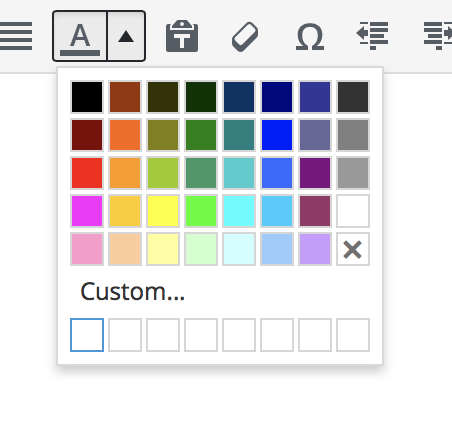Viewport: 452px width, 438px height.
Task: Pick the black color swatch
Action: 87,97
